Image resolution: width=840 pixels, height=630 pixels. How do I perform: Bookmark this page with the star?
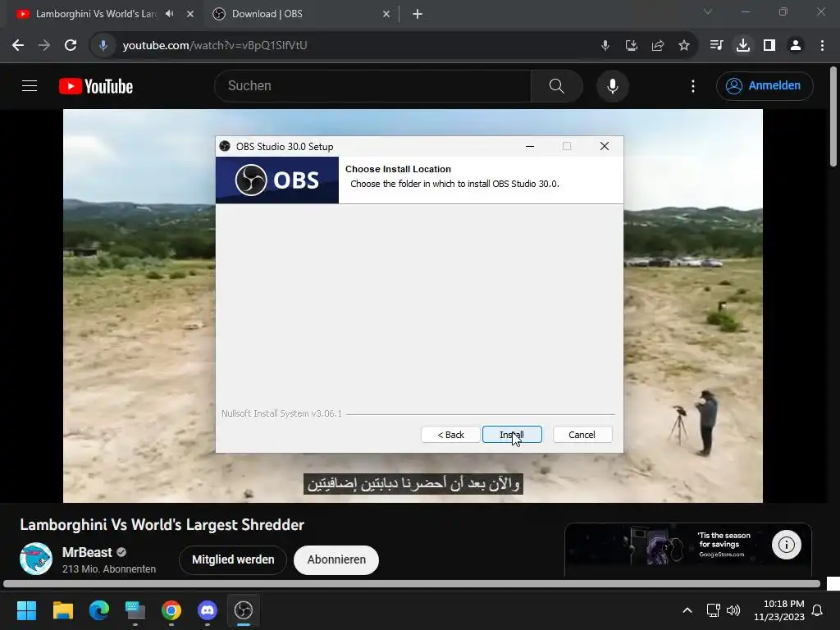683,46
